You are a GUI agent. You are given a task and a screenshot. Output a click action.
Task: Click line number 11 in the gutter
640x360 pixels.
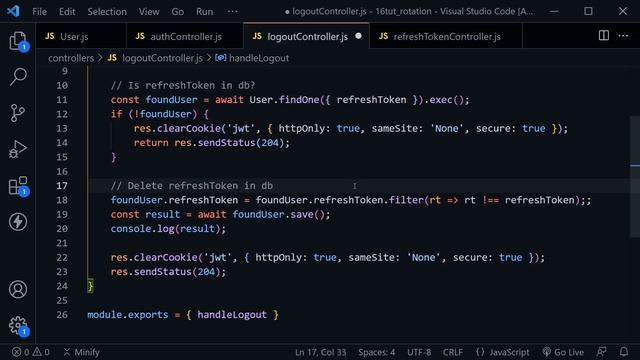click(62, 100)
